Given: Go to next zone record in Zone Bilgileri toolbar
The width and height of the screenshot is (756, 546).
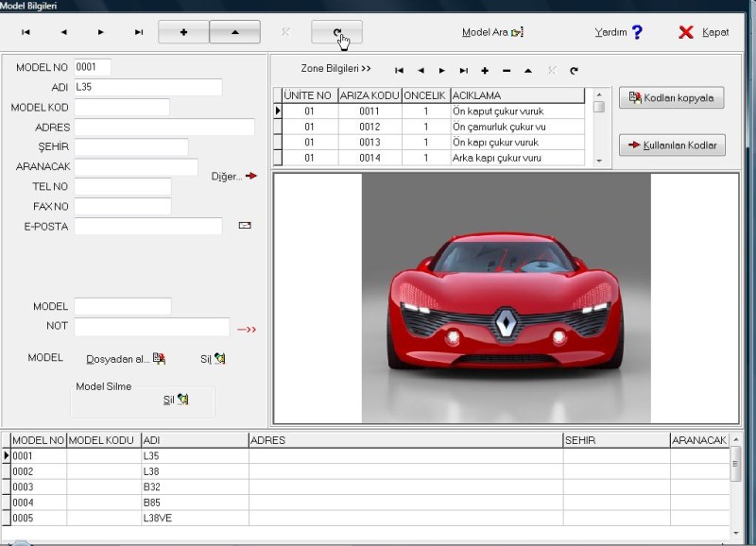Looking at the screenshot, I should point(441,71).
